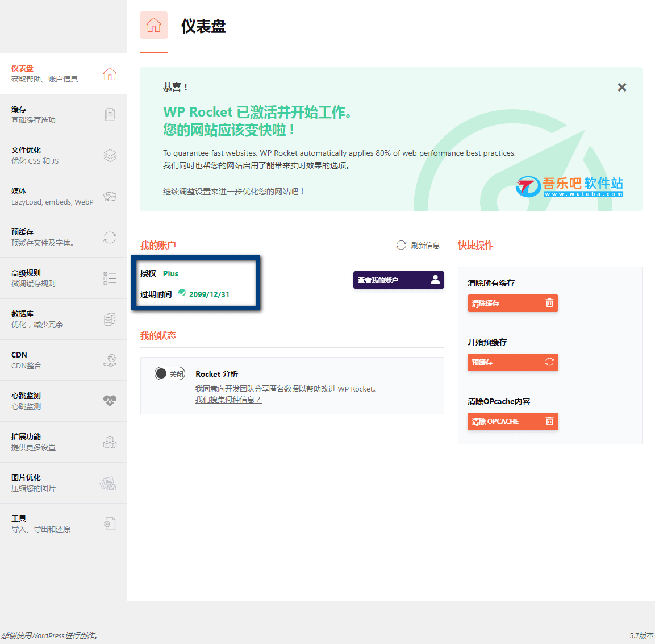Click the green check icon beside expiry date
The image size is (655, 644).
tap(182, 293)
